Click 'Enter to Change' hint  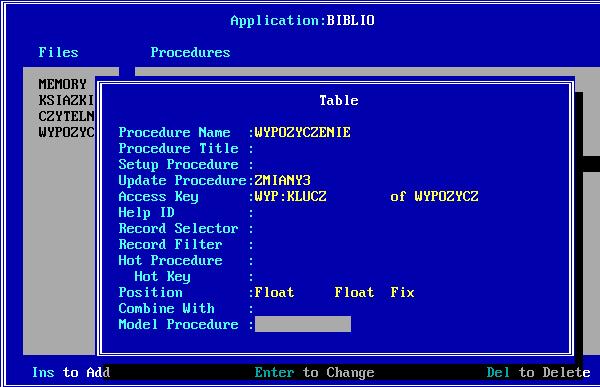[315, 372]
